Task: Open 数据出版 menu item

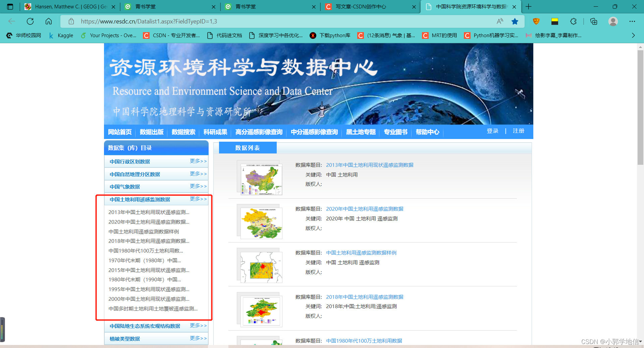Action: 152,132
